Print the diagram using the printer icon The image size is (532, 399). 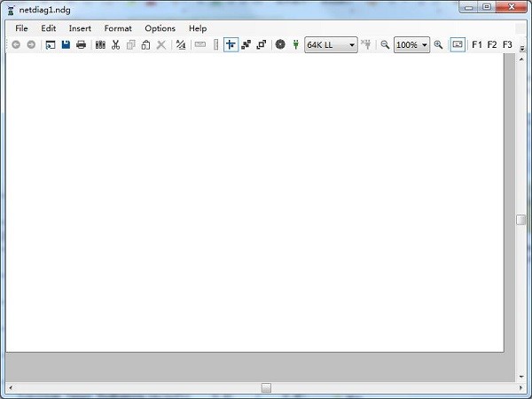coord(81,44)
